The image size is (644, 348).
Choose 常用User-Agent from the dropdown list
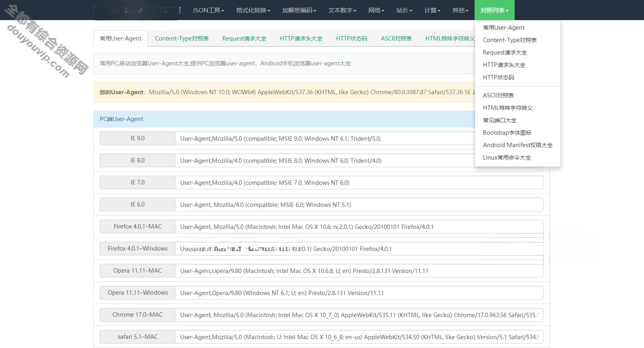click(x=517, y=28)
